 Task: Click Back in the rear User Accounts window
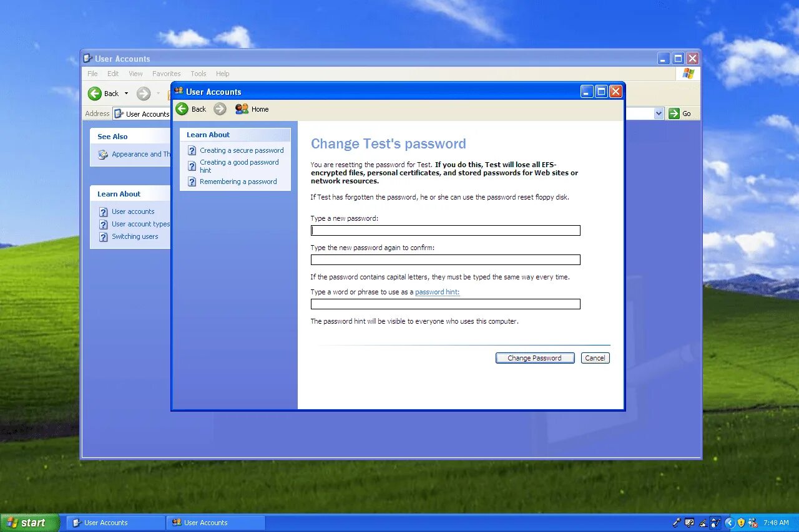pyautogui.click(x=104, y=94)
